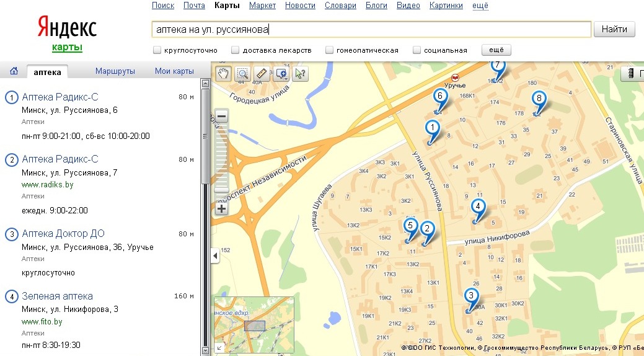644x356 pixels.
Task: Collapse the sidebar with the left arrow
Action: [215, 256]
